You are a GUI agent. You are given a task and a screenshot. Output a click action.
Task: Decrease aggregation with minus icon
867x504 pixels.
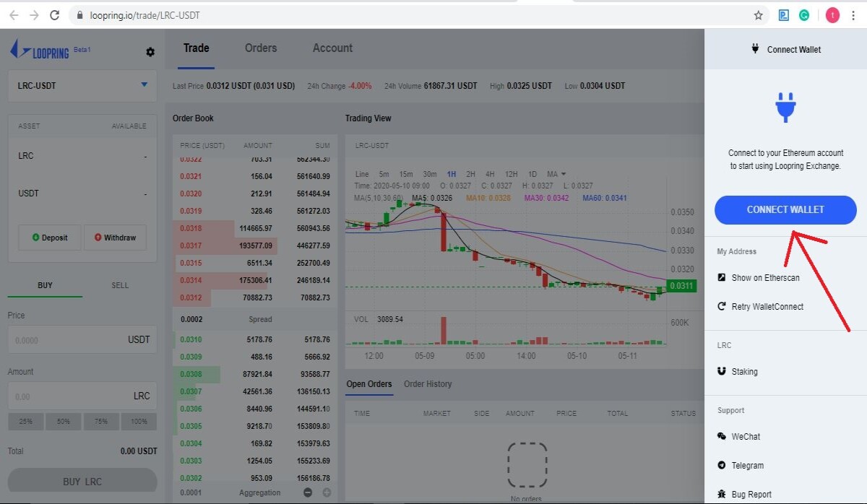[308, 492]
